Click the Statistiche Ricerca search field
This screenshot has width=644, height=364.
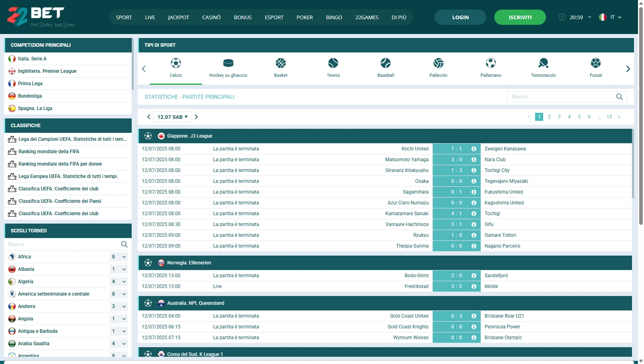click(567, 97)
